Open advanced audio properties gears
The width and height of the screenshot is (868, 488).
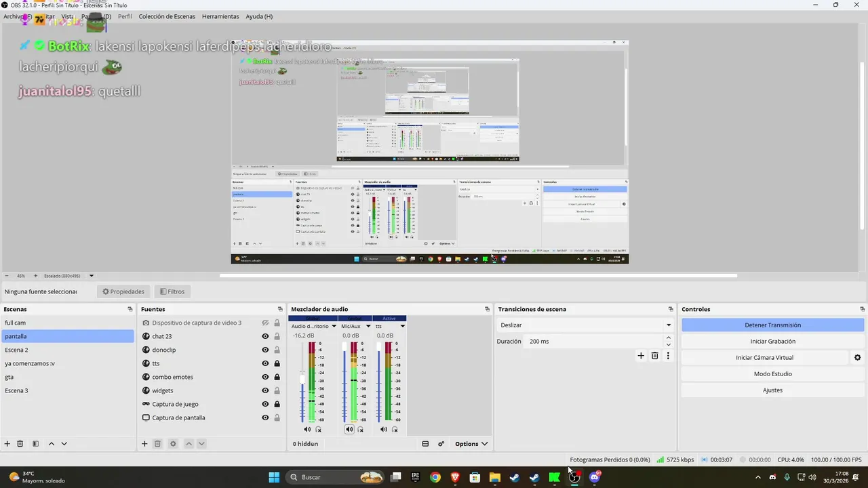pos(441,444)
